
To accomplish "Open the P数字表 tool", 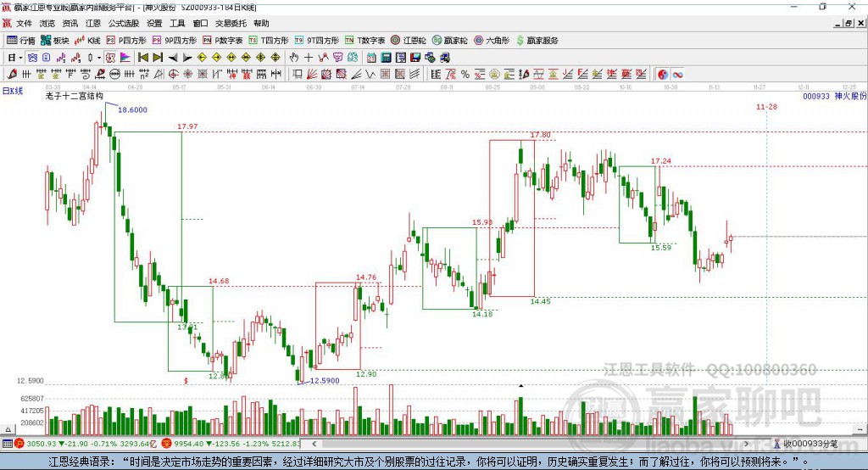I will tap(223, 41).
